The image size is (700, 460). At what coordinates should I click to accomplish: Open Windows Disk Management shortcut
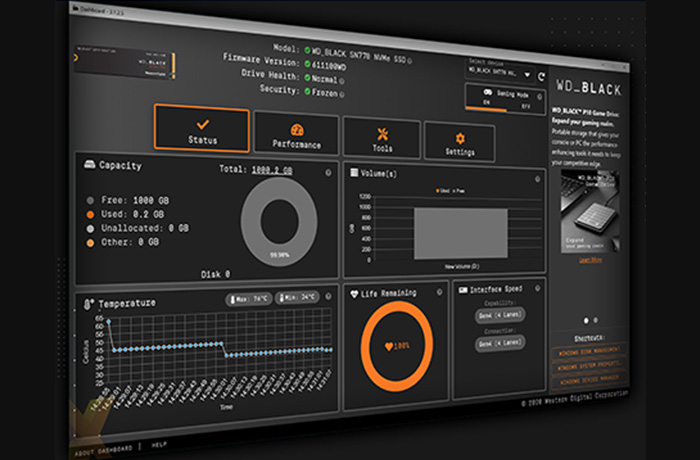pos(589,351)
